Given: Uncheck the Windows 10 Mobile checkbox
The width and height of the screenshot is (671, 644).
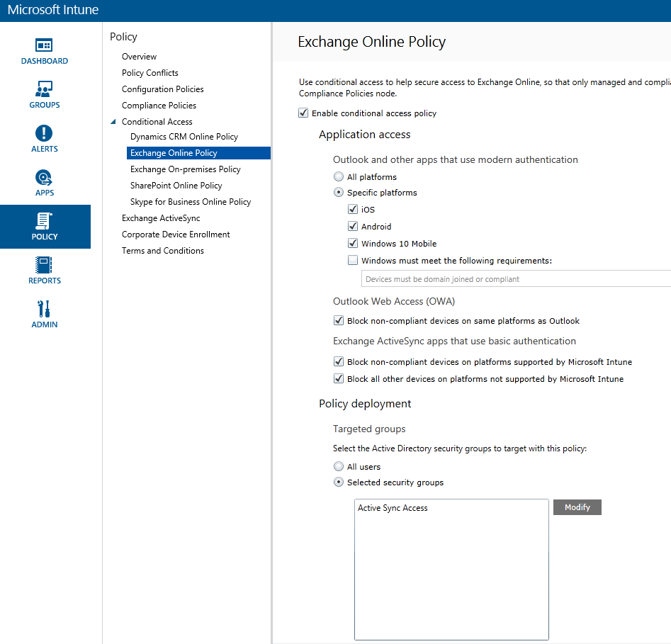Looking at the screenshot, I should [x=353, y=244].
